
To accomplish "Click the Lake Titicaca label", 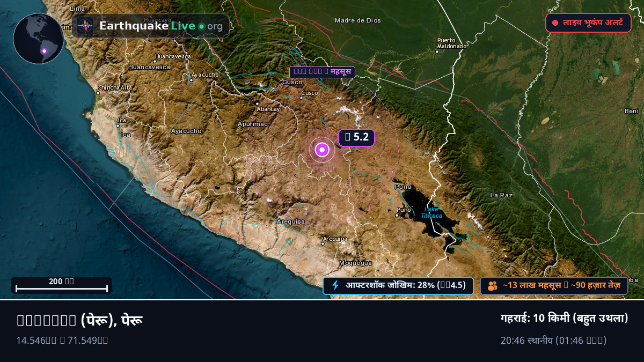I will click(x=432, y=212).
